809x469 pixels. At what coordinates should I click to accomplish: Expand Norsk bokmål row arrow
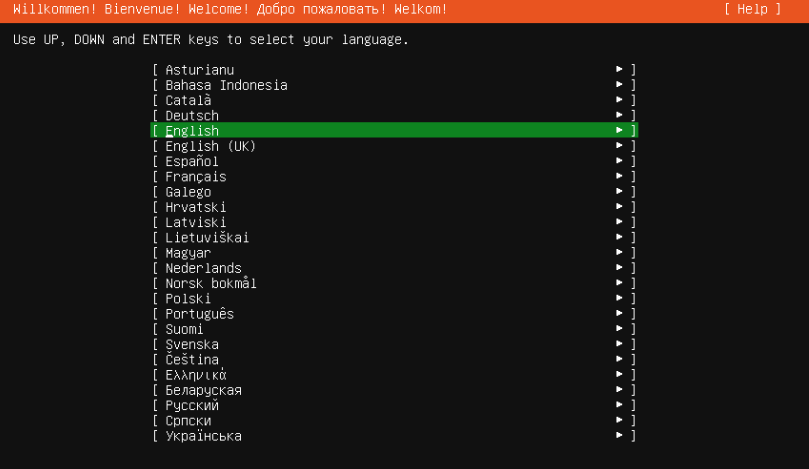coord(619,282)
